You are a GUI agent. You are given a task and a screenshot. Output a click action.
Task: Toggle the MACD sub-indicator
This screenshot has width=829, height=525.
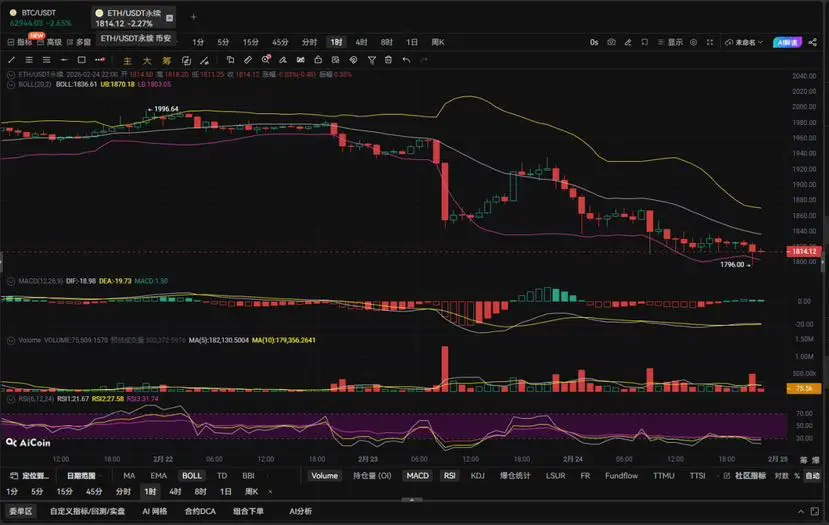click(x=417, y=476)
